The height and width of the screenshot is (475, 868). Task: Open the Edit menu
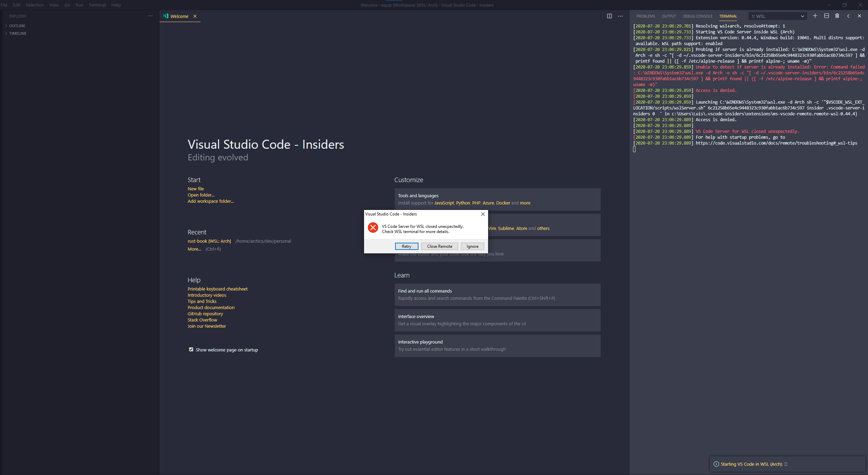[17, 5]
